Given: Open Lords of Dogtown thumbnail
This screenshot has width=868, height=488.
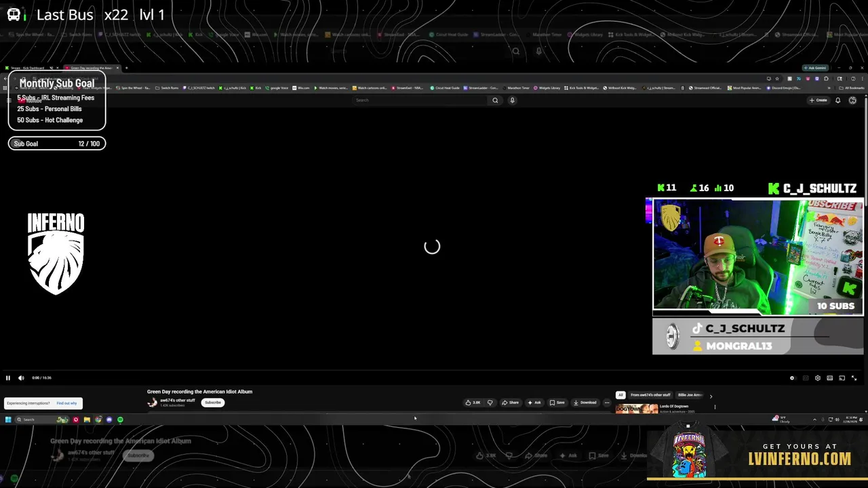Looking at the screenshot, I should 637,409.
